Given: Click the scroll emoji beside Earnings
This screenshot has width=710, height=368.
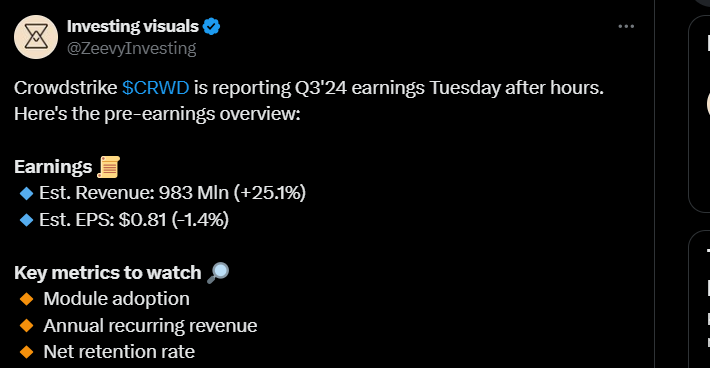Looking at the screenshot, I should (x=109, y=167).
